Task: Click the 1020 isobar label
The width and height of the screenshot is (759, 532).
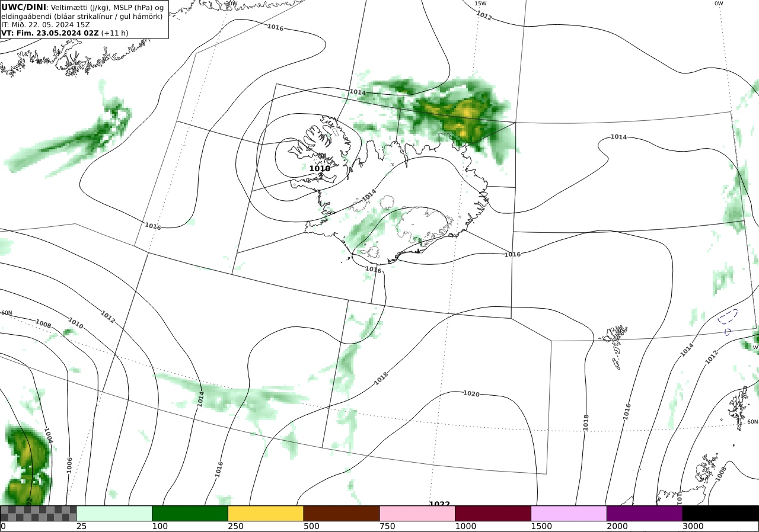Action: [x=471, y=393]
